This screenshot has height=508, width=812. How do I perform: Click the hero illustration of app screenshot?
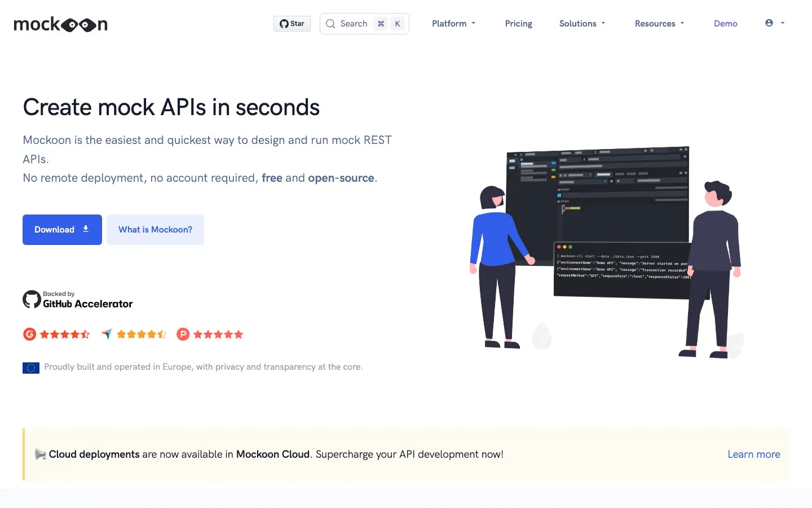606,252
